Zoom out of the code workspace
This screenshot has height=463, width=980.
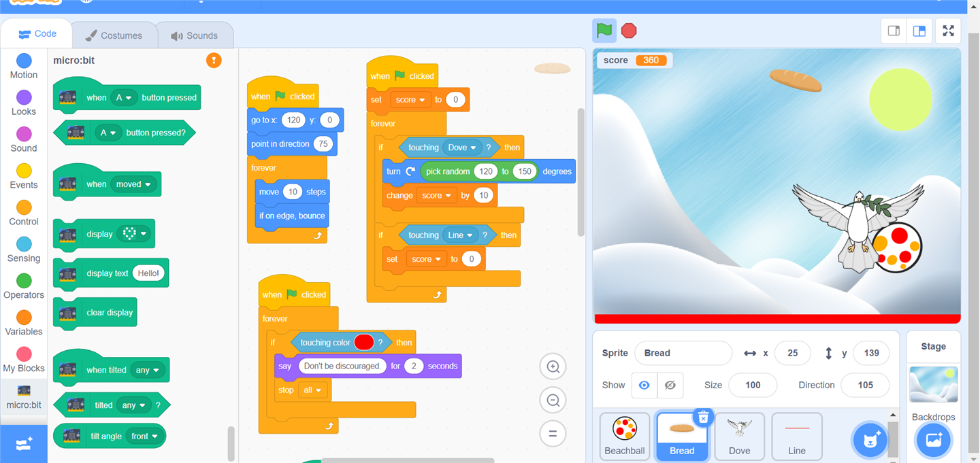(x=553, y=400)
